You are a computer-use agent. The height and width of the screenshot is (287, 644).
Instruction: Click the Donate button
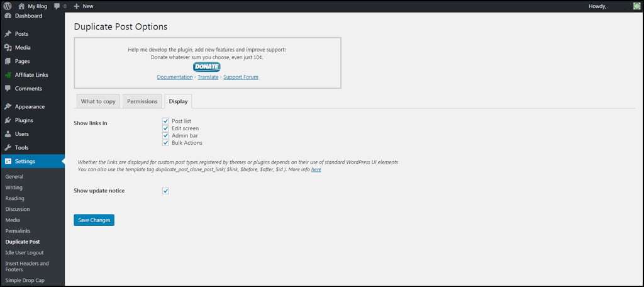pyautogui.click(x=206, y=67)
